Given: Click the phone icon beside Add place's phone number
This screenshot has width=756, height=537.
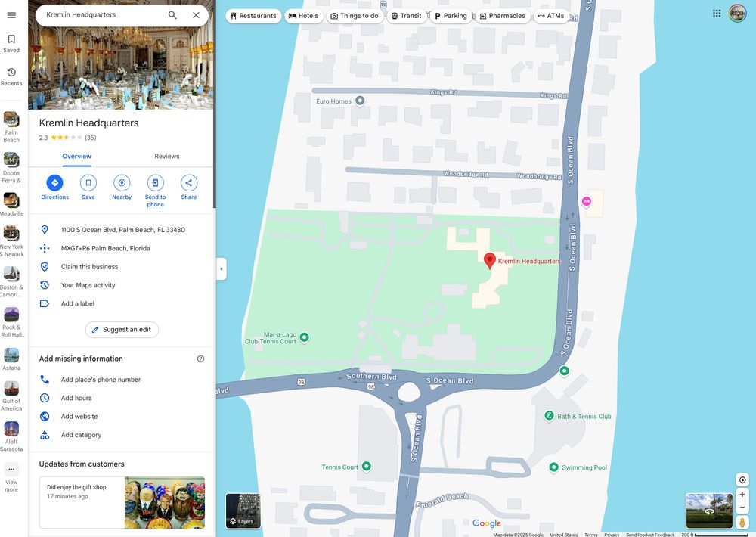Looking at the screenshot, I should coord(45,379).
